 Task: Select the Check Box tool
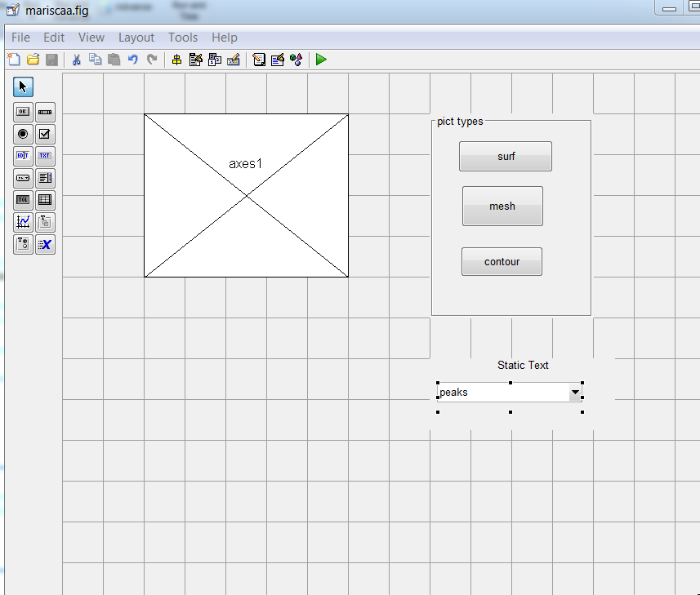[45, 134]
